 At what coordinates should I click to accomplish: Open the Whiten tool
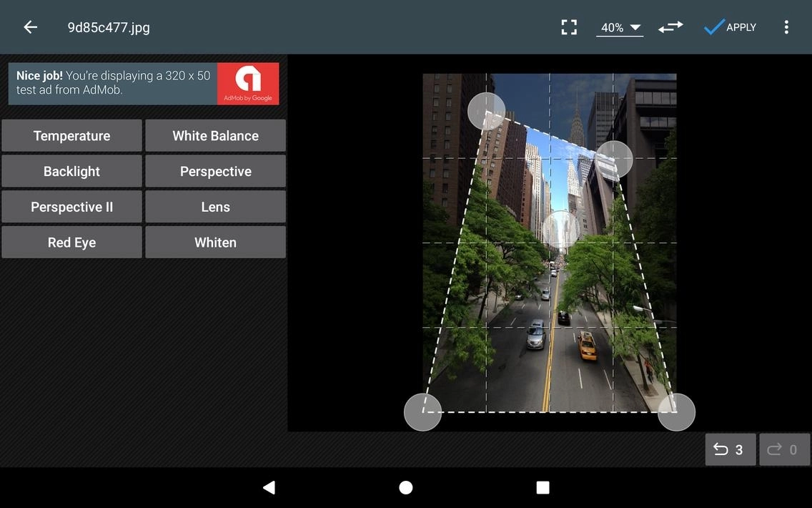(215, 243)
